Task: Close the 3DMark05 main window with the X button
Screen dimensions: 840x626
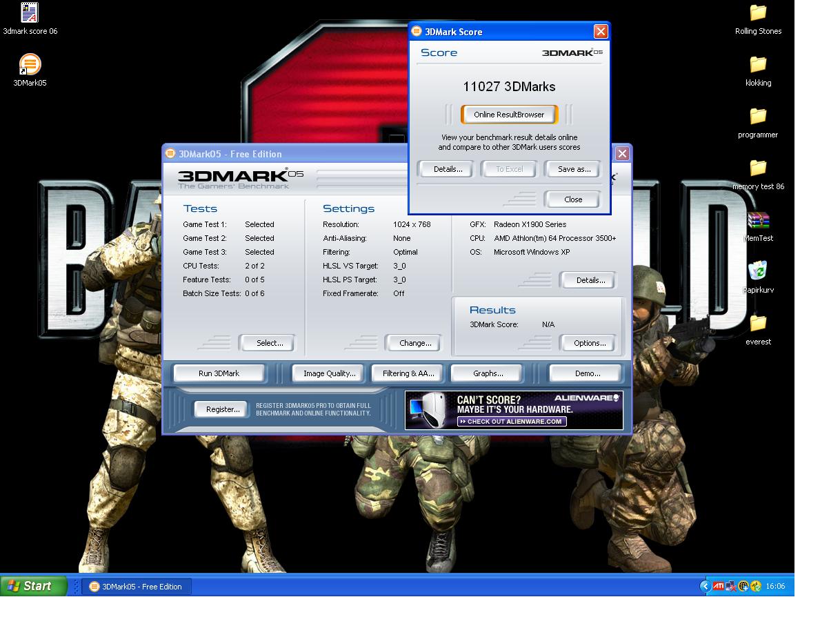Action: 622,153
